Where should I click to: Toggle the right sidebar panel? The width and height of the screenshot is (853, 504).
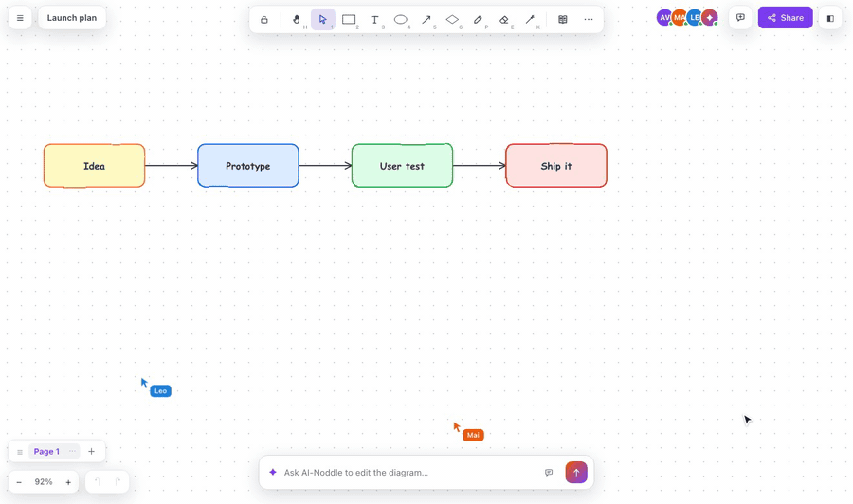point(830,19)
